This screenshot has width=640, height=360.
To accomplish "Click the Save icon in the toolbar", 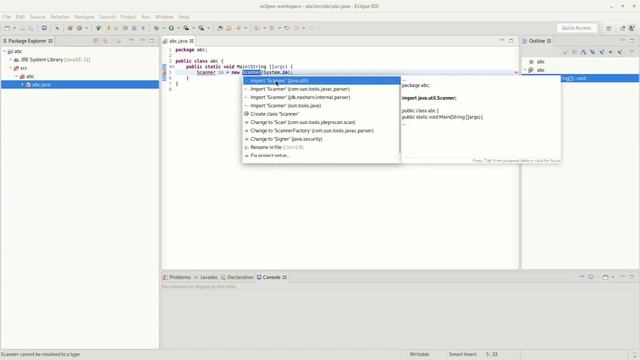I will [22, 28].
